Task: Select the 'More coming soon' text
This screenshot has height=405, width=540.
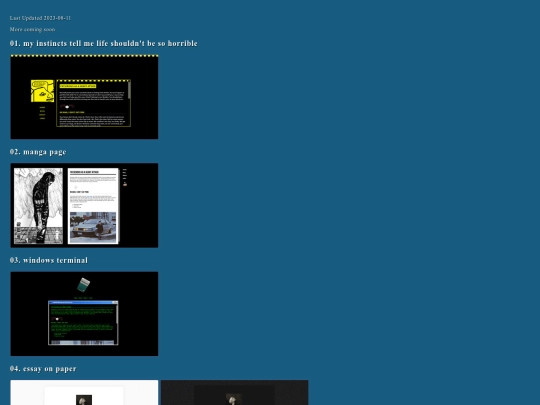Action: coord(32,29)
